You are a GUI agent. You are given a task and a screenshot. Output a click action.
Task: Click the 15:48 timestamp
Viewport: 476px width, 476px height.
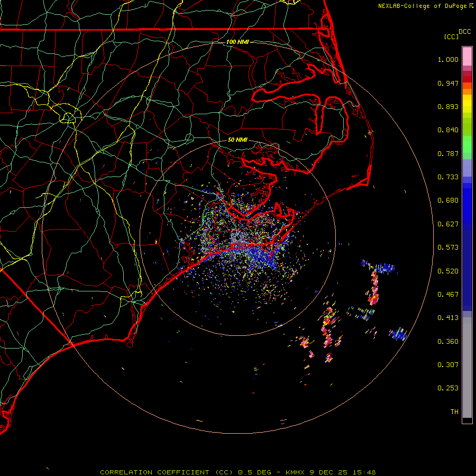[x=364, y=472]
